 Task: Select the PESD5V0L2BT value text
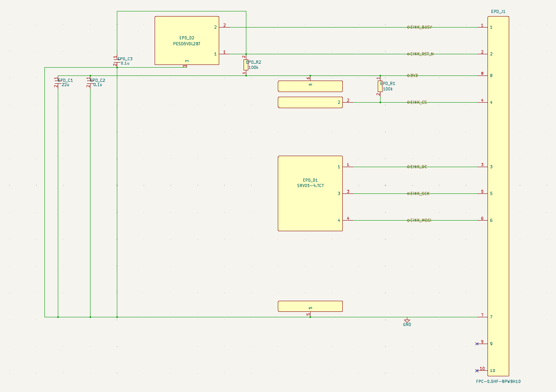tap(187, 44)
